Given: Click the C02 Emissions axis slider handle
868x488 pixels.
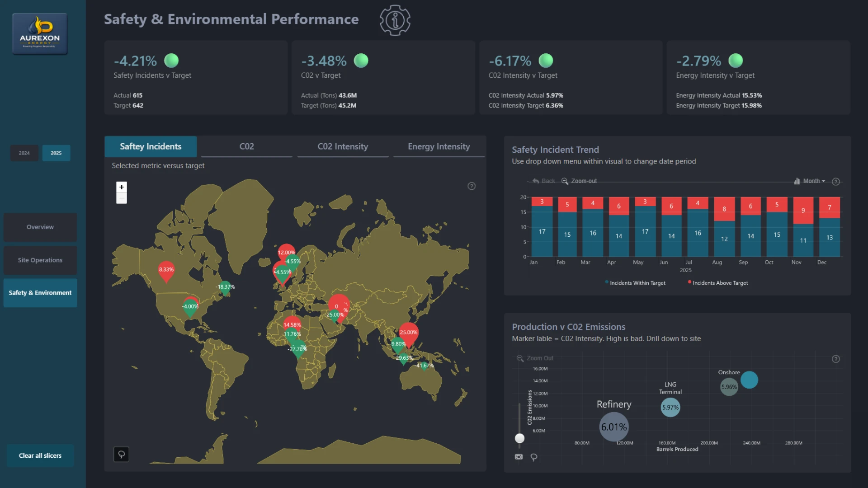Looking at the screenshot, I should (520, 438).
